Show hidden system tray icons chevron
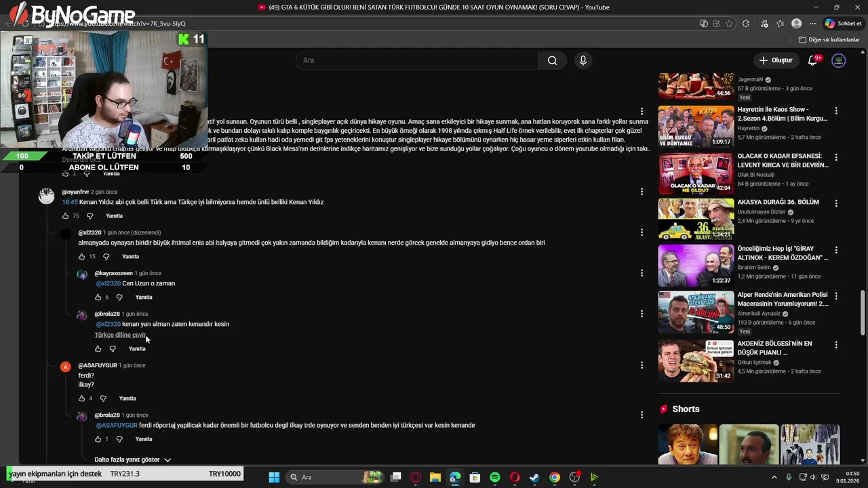 pos(774,477)
